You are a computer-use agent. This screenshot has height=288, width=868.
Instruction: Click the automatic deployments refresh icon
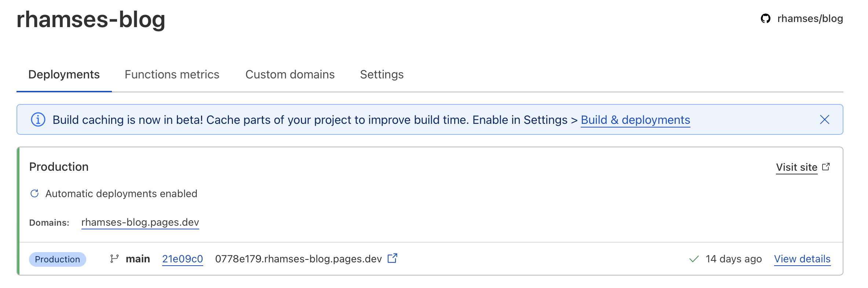(x=34, y=193)
